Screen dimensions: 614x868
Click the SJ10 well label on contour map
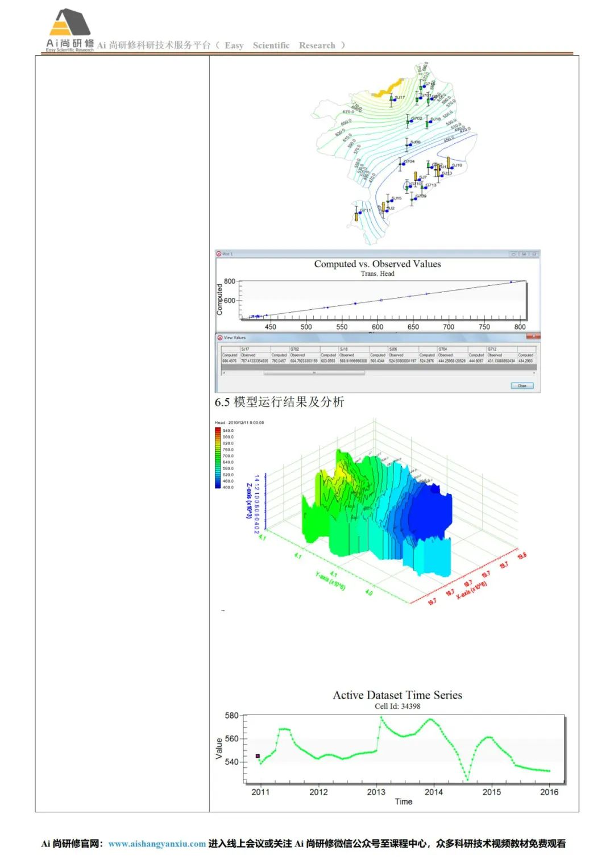click(x=457, y=165)
